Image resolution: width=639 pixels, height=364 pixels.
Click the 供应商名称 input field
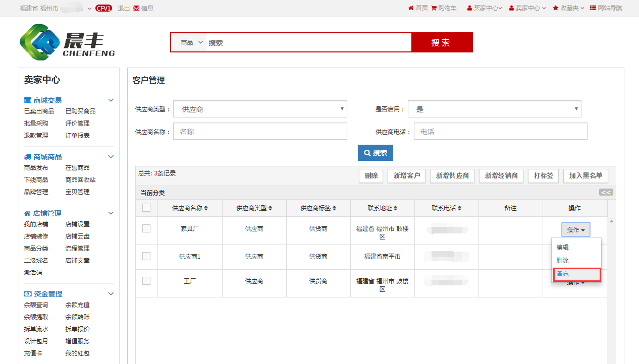click(x=260, y=131)
